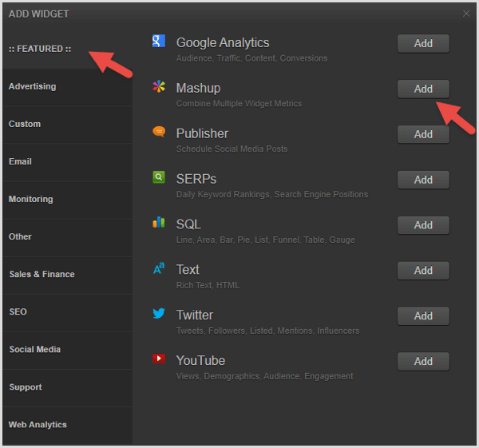The width and height of the screenshot is (479, 448).
Task: Click the SERPs widget title
Action: (x=196, y=179)
